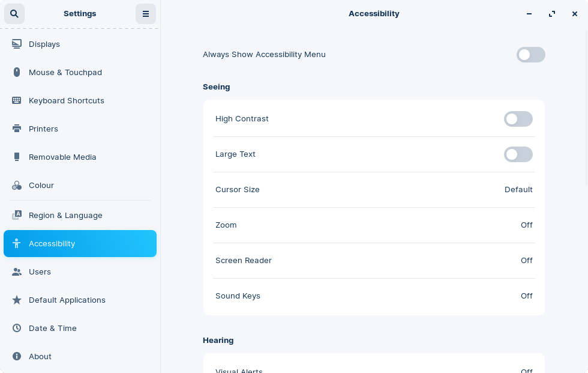Open the Cursor Size options
This screenshot has width=588, height=373.
tap(374, 190)
